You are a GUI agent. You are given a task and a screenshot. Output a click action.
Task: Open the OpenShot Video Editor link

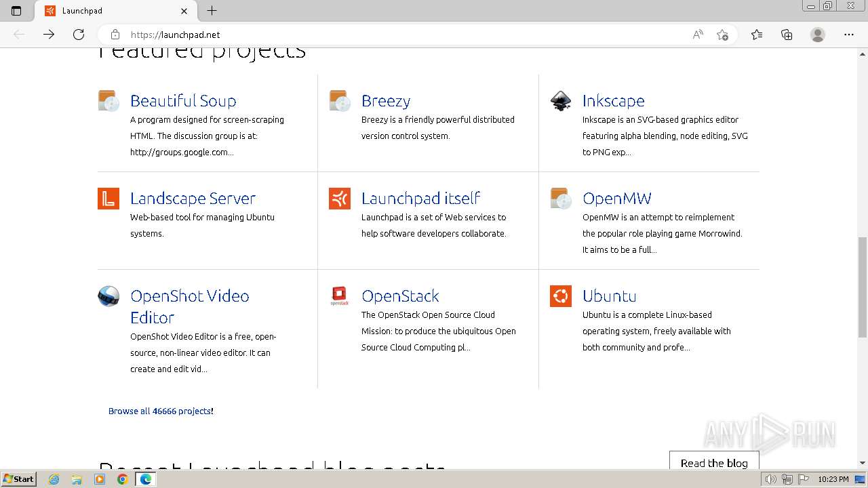[x=190, y=306]
